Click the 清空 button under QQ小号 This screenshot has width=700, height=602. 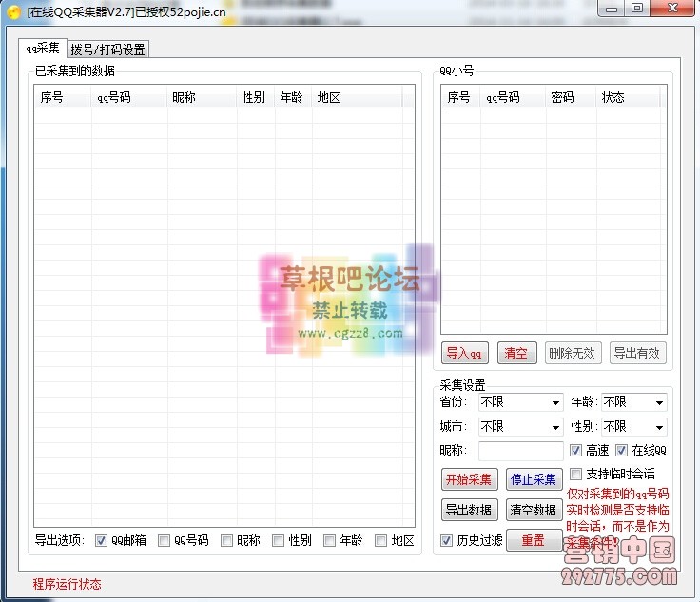517,354
